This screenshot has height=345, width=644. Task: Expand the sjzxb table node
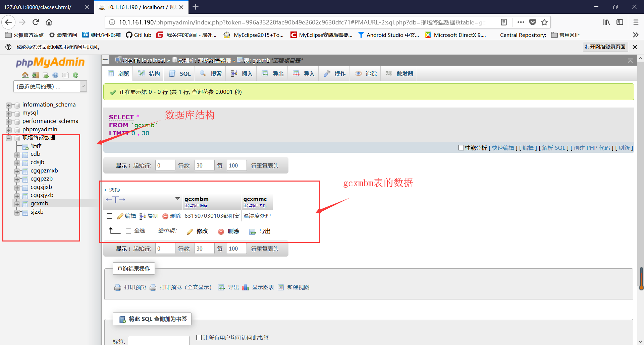point(17,212)
